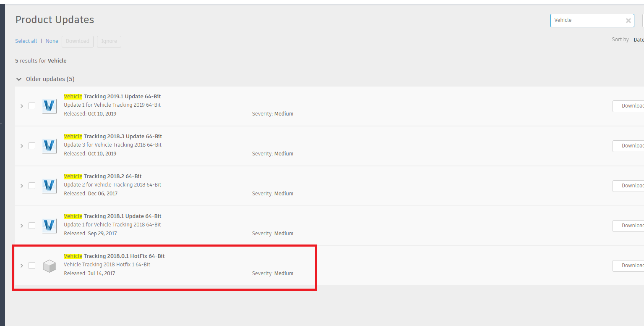Image resolution: width=644 pixels, height=326 pixels.
Task: Click the None selection link
Action: (x=52, y=41)
